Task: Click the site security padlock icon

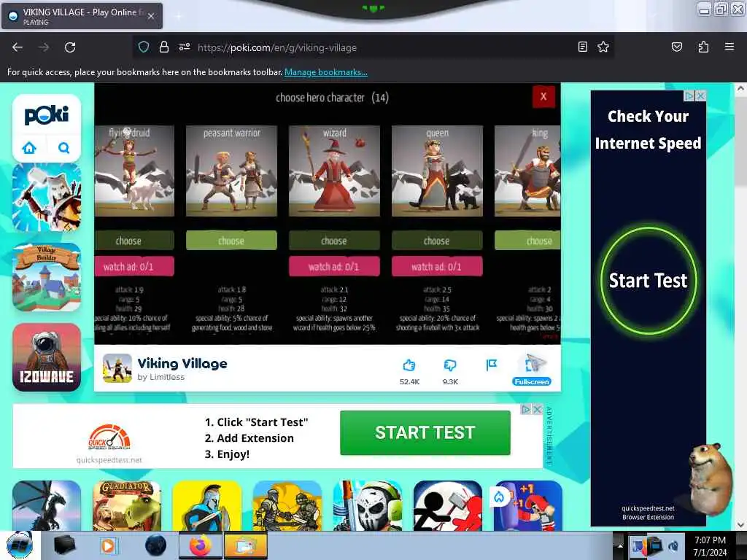Action: coord(164,47)
